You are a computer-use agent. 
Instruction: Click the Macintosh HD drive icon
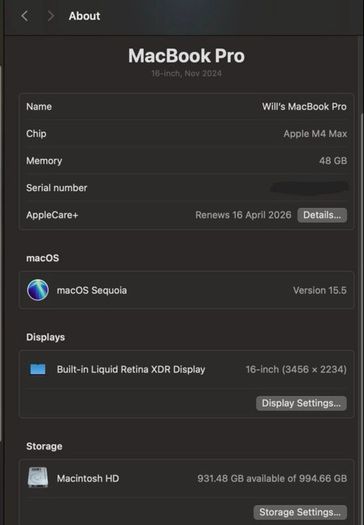tap(38, 478)
